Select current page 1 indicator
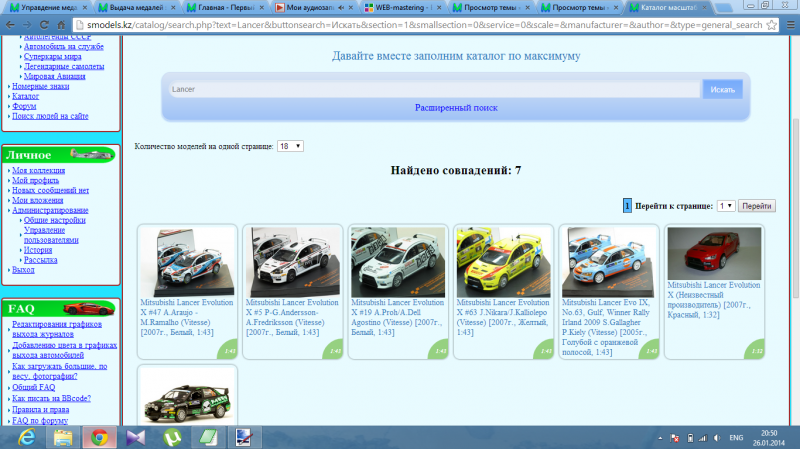Image resolution: width=800 pixels, height=449 pixels. coord(627,206)
